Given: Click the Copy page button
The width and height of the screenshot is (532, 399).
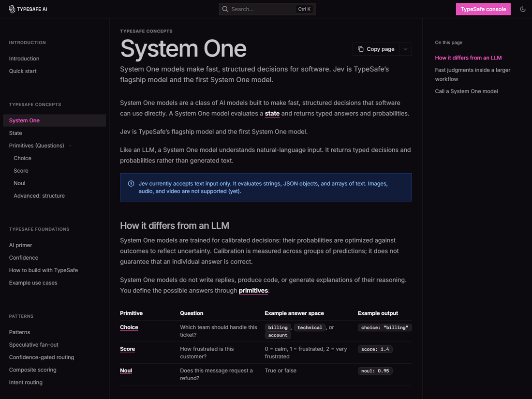Looking at the screenshot, I should click(x=376, y=49).
